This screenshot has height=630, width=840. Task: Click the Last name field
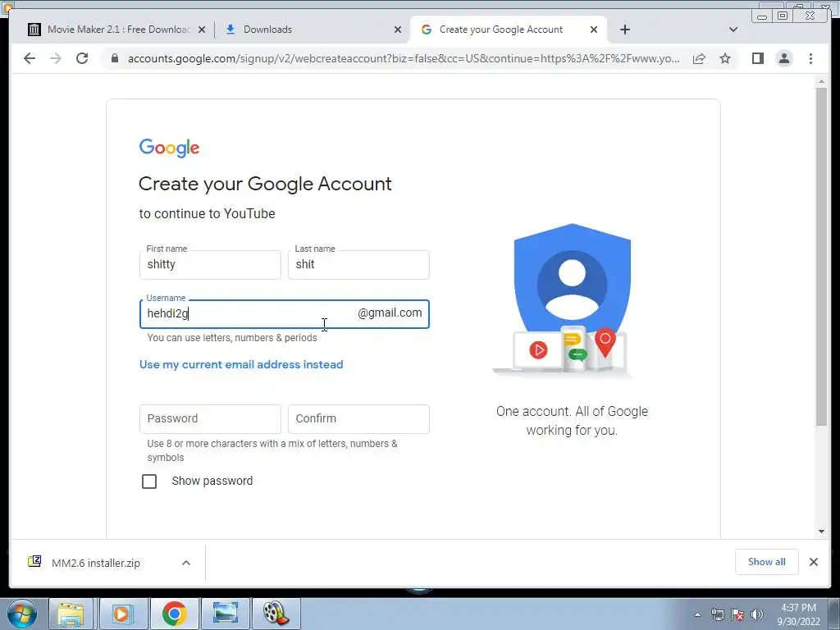(358, 265)
